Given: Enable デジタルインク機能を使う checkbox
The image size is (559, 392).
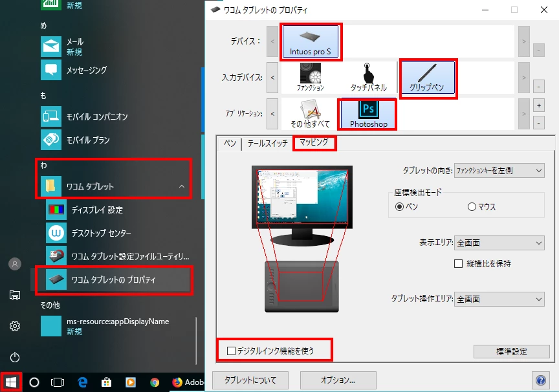Looking at the screenshot, I should (231, 351).
